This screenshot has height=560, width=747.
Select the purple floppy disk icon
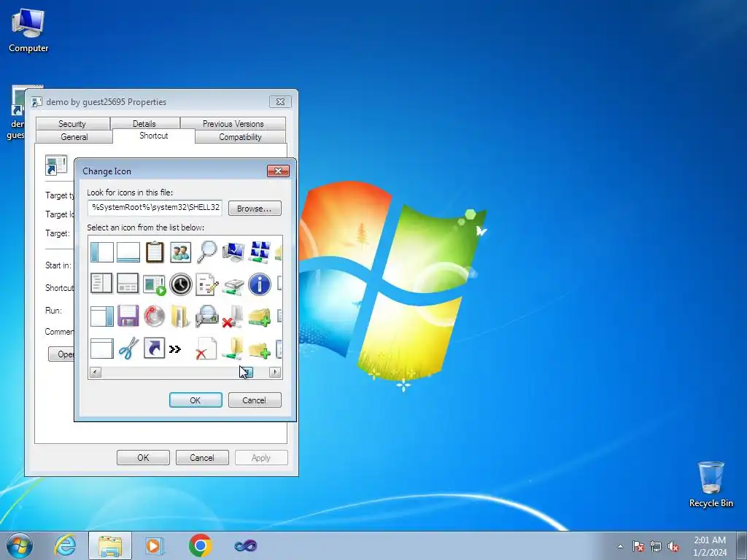point(128,316)
